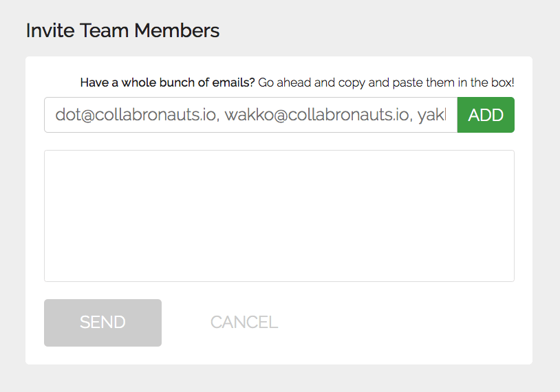The width and height of the screenshot is (560, 392).
Task: Add the entered emails to the list
Action: [x=486, y=115]
